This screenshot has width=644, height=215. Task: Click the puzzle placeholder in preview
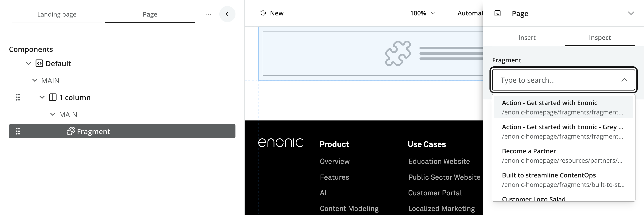(x=398, y=53)
